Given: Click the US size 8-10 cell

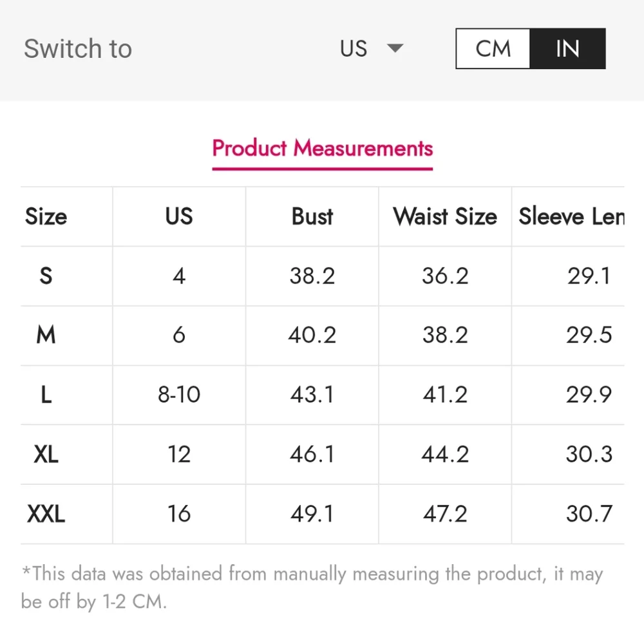Looking at the screenshot, I should [179, 395].
